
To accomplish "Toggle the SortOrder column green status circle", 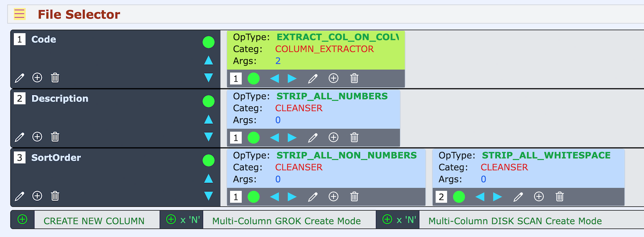I will pos(209,160).
